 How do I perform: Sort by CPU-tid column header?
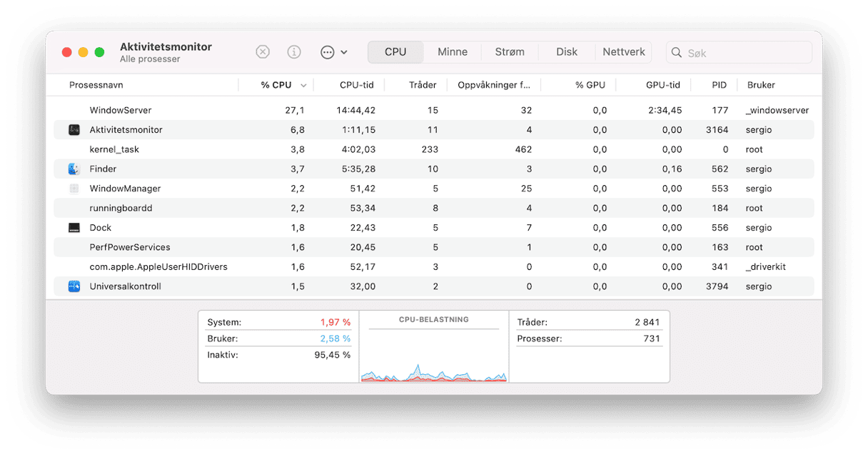click(358, 85)
